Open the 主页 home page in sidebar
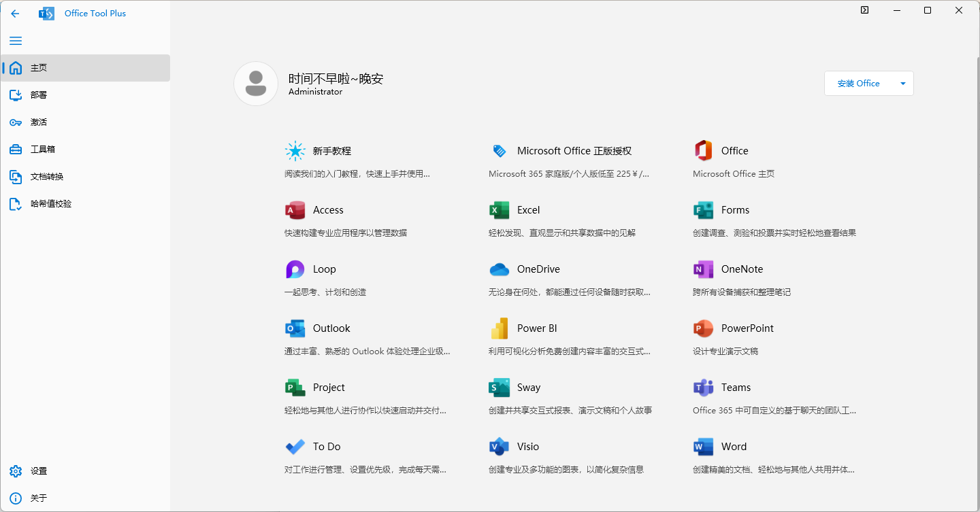The height and width of the screenshot is (512, 980). click(86, 68)
